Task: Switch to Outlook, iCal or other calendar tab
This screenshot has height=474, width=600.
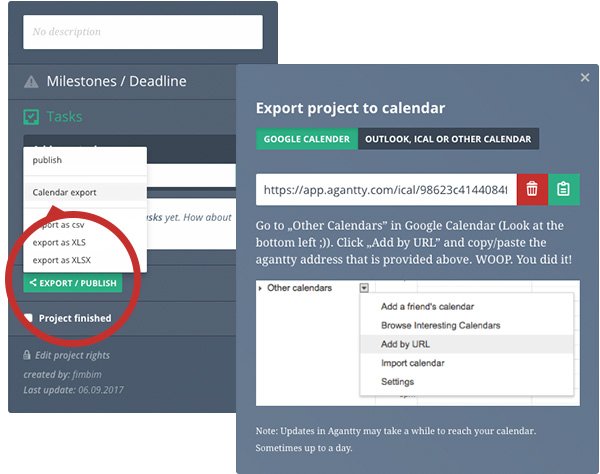Action: [x=448, y=139]
